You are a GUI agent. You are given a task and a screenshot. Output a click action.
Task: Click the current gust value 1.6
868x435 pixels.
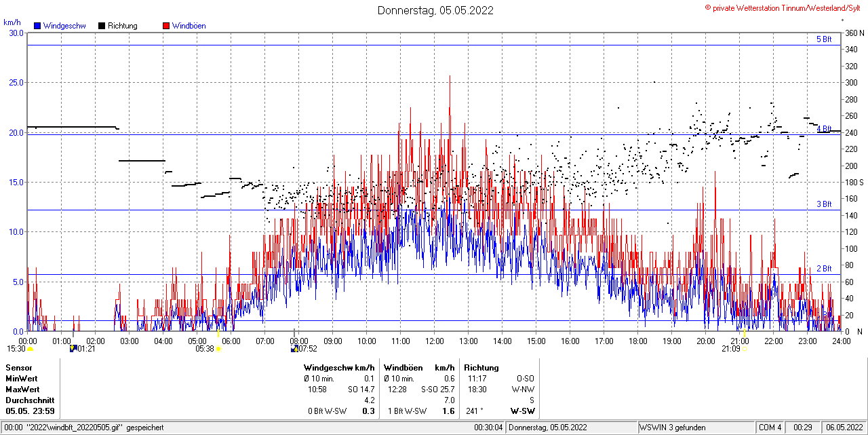point(448,411)
